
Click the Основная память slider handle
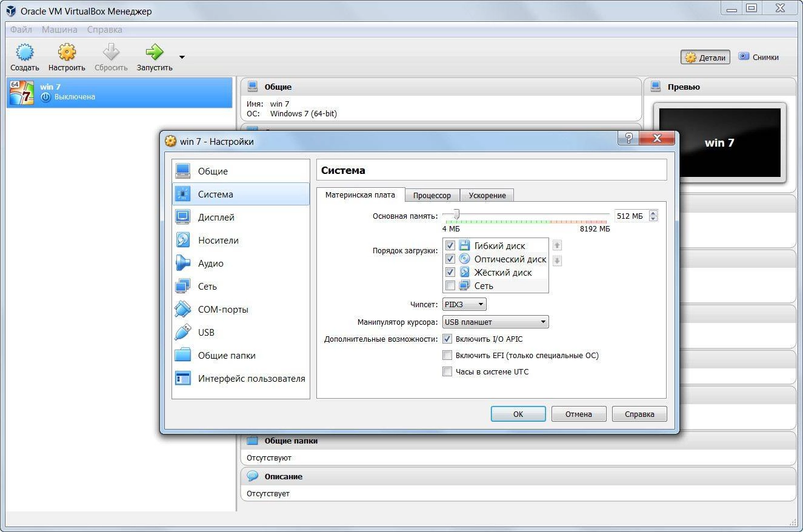[456, 214]
